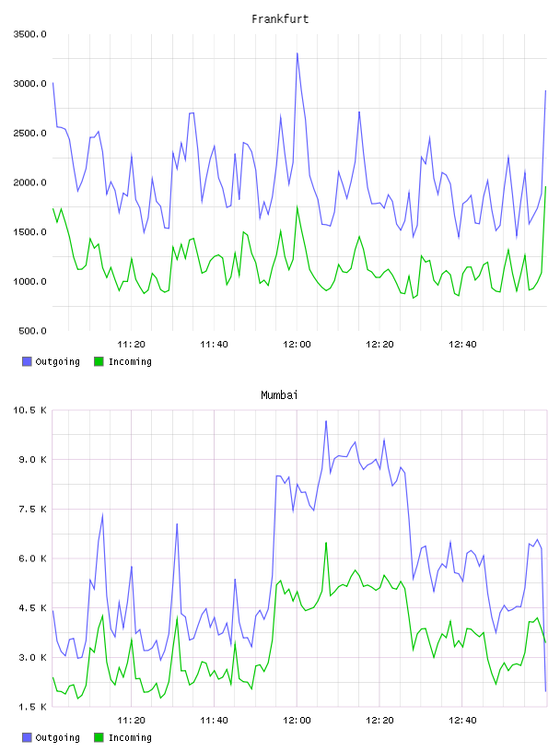Screen dimensions: 560x752
Task: Select the Incoming label under Mumbai chart
Action: pyautogui.click(x=130, y=738)
